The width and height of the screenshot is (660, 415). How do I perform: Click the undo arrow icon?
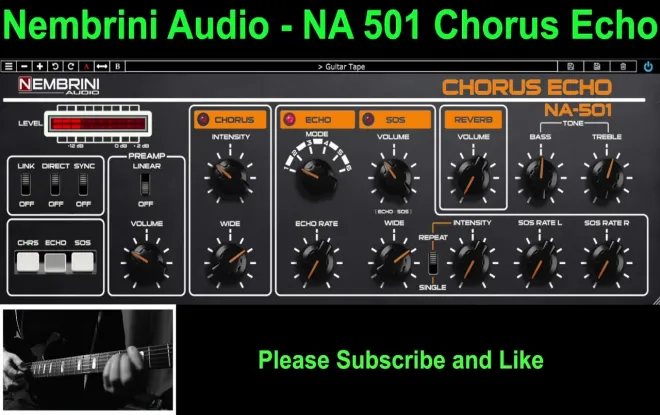pos(55,67)
